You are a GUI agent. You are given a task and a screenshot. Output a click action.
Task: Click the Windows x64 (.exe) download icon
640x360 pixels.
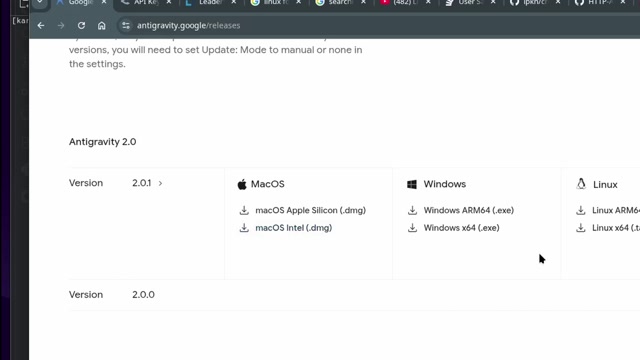[412, 228]
